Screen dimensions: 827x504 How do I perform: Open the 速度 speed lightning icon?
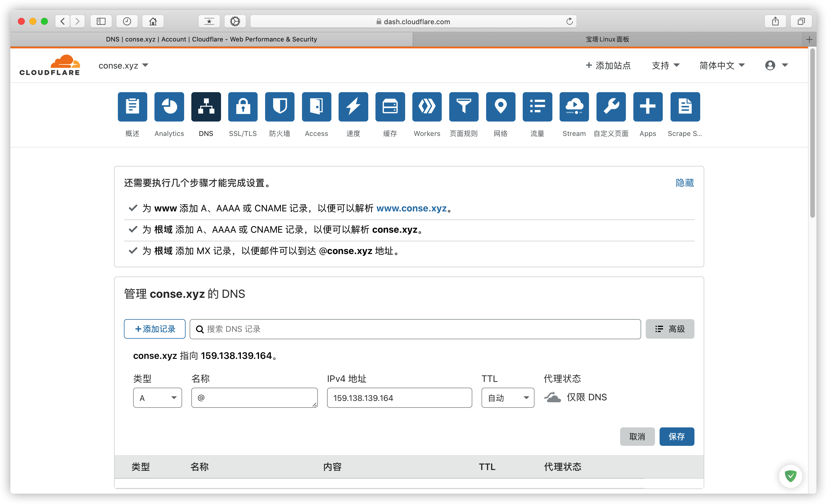[353, 107]
